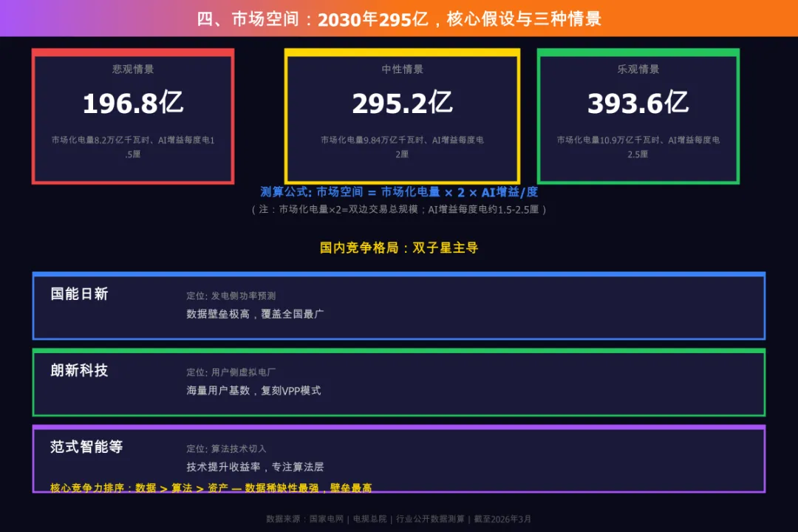Click the 注 annotation line below the formula
The image size is (798, 532).
pos(399,209)
